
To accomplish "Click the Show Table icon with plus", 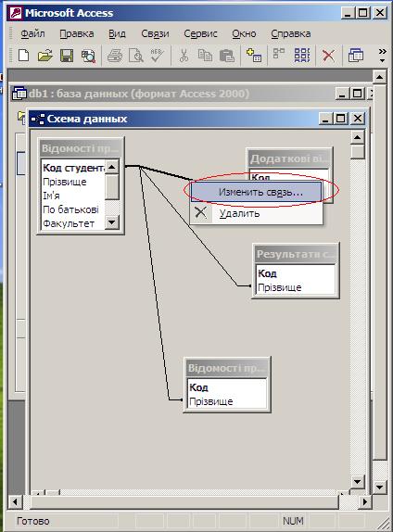I will point(254,56).
